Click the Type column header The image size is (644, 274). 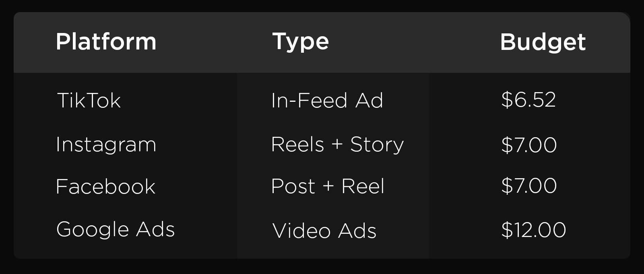click(x=301, y=42)
